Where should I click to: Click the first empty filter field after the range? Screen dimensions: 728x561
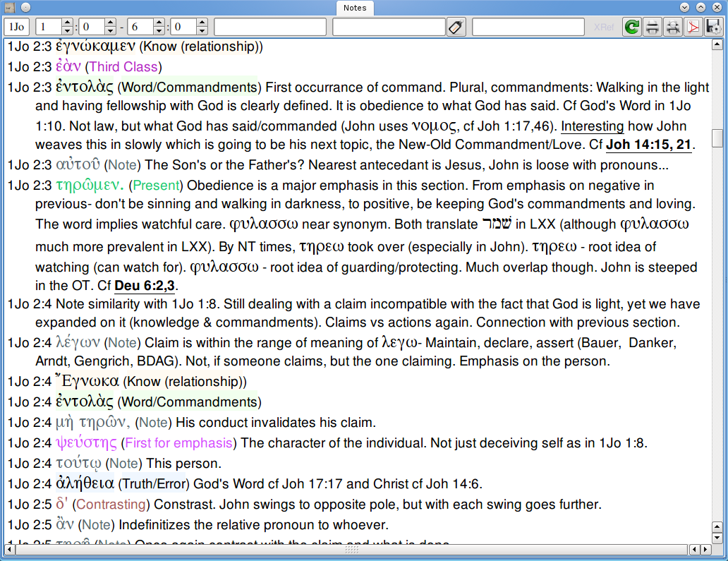coord(270,27)
